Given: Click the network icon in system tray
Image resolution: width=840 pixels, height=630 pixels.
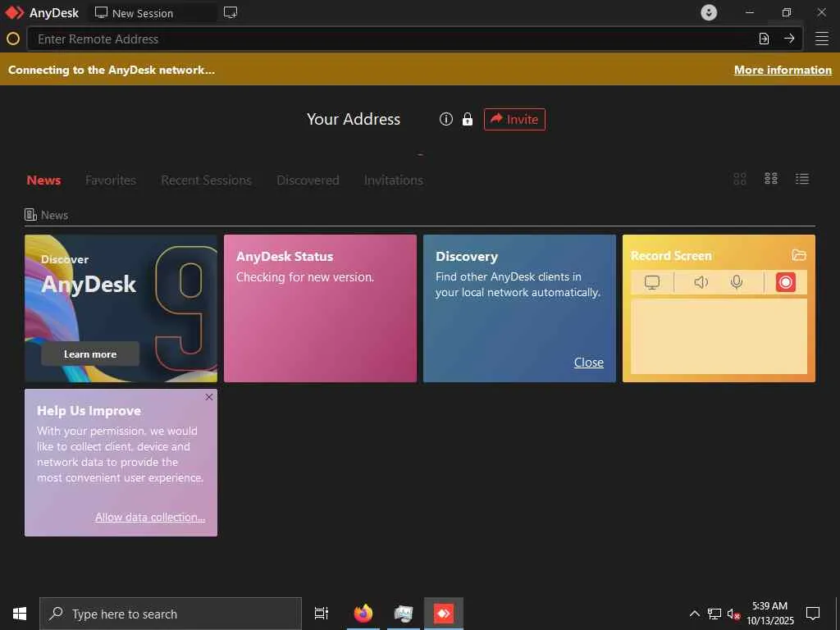Looking at the screenshot, I should pos(714,614).
